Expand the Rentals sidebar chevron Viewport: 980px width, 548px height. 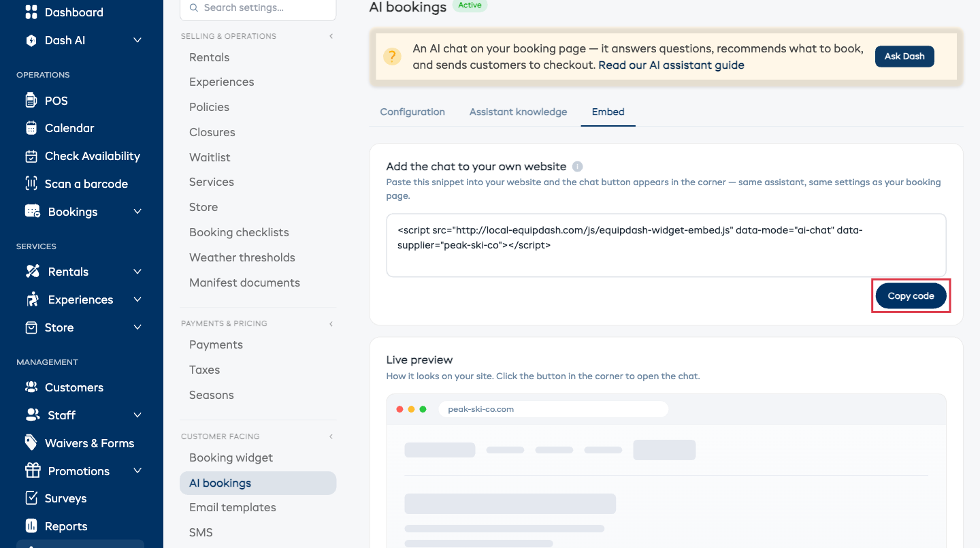137,272
